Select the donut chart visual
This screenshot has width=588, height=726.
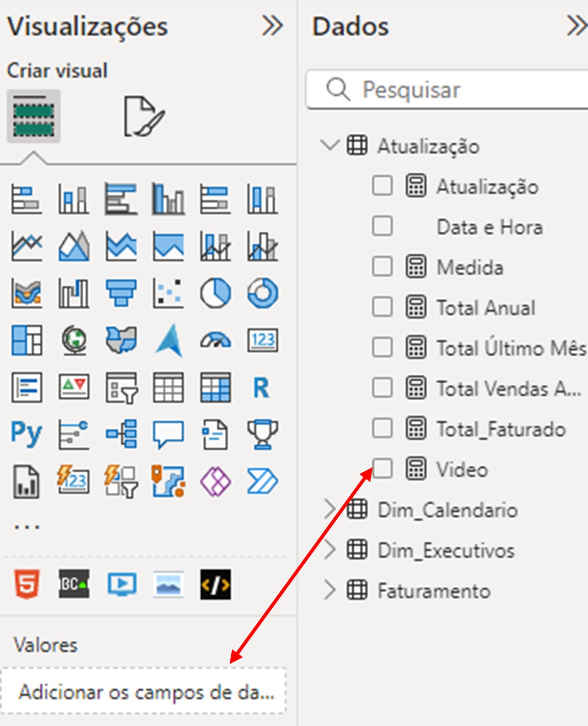click(x=263, y=293)
